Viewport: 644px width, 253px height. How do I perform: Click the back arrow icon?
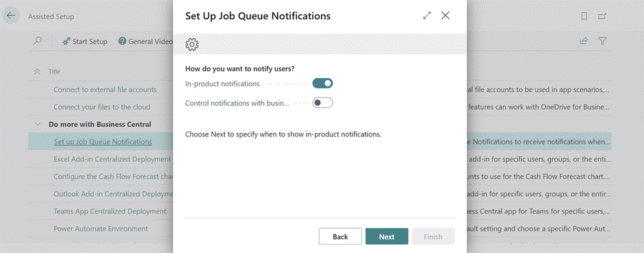coord(11,16)
